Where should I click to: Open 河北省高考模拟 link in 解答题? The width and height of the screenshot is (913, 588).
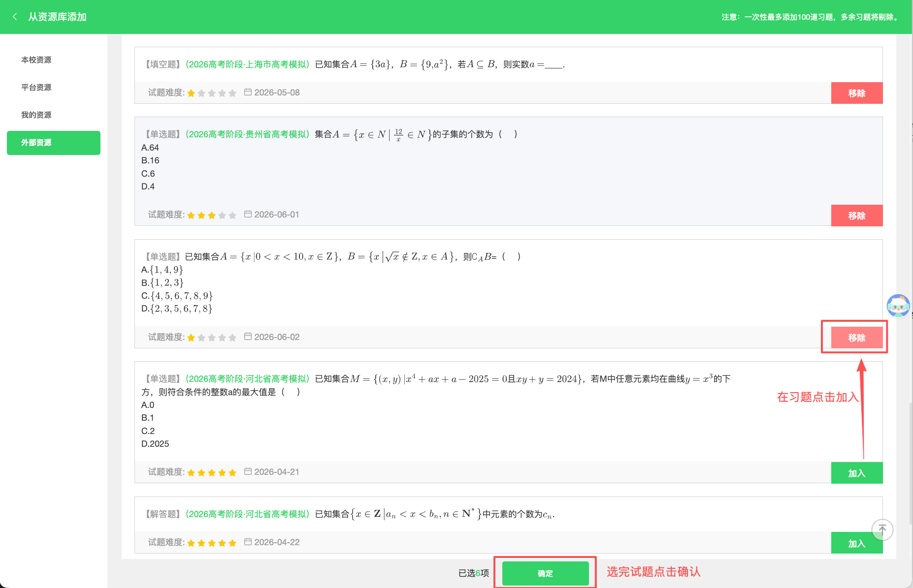click(248, 514)
